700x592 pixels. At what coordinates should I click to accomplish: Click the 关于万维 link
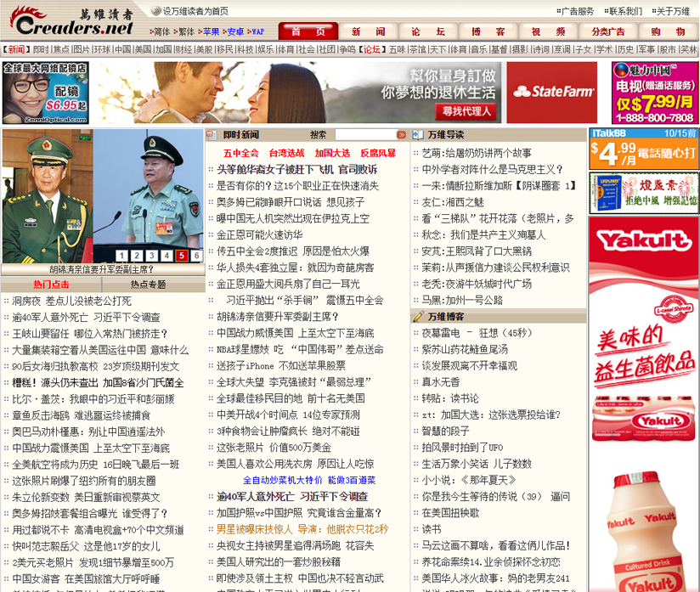coord(673,12)
